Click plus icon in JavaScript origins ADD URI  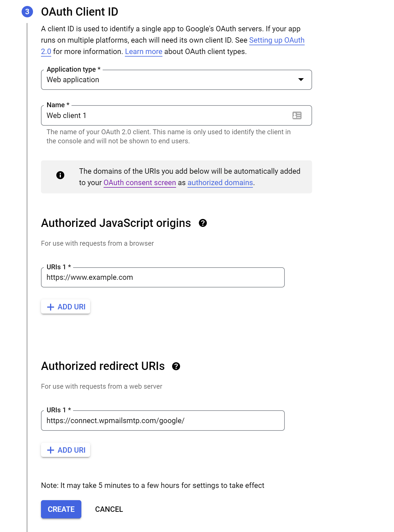point(51,307)
